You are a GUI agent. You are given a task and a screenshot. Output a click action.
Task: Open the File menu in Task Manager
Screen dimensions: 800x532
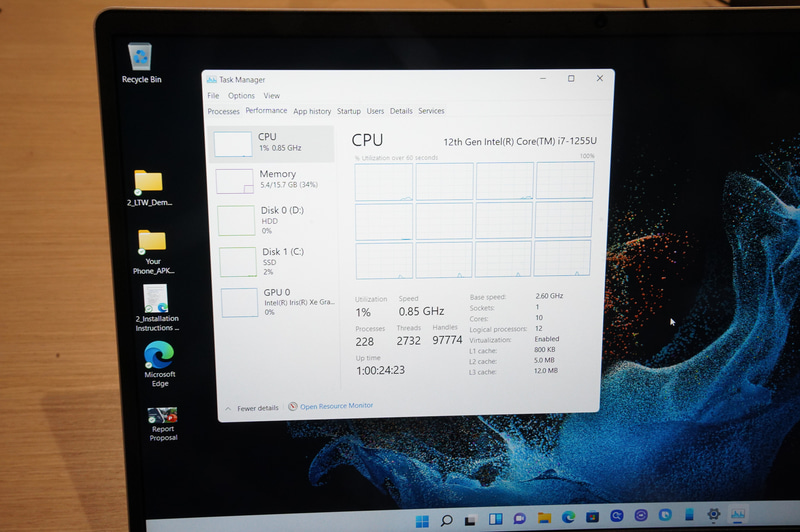(213, 96)
